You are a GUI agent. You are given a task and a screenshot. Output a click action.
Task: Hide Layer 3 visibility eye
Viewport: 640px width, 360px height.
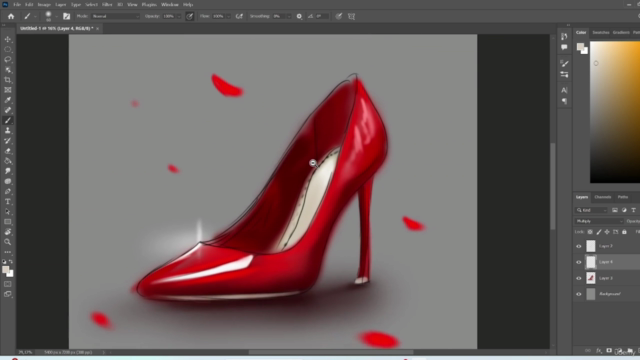pos(578,278)
